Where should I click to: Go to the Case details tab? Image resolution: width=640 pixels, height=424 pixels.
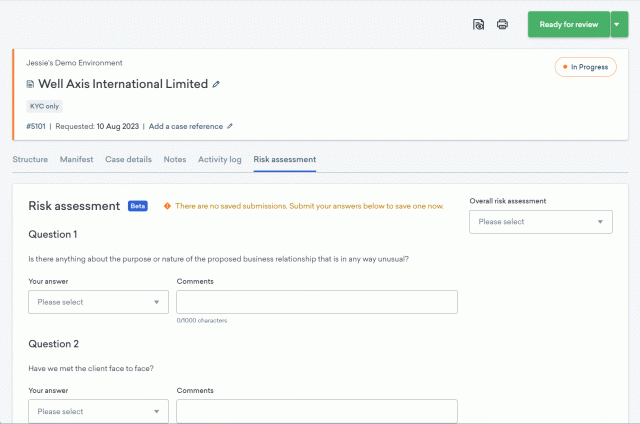(x=128, y=159)
